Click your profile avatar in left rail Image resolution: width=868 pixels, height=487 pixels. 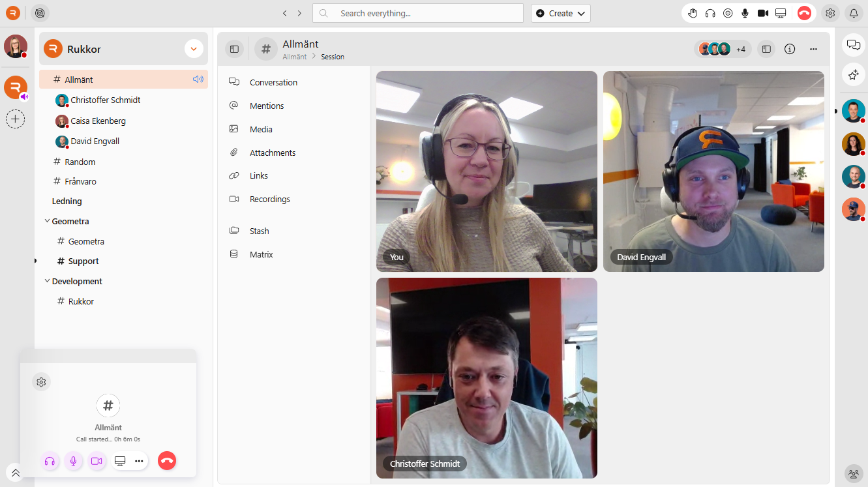[16, 46]
